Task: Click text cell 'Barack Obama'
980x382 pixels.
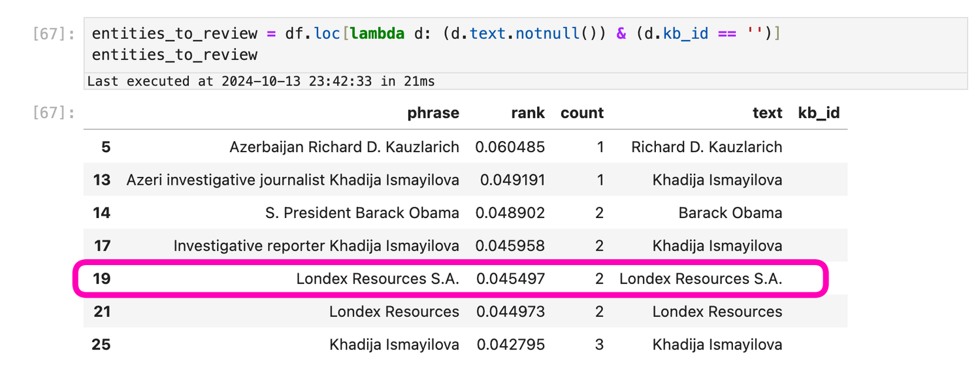Action: tap(730, 212)
